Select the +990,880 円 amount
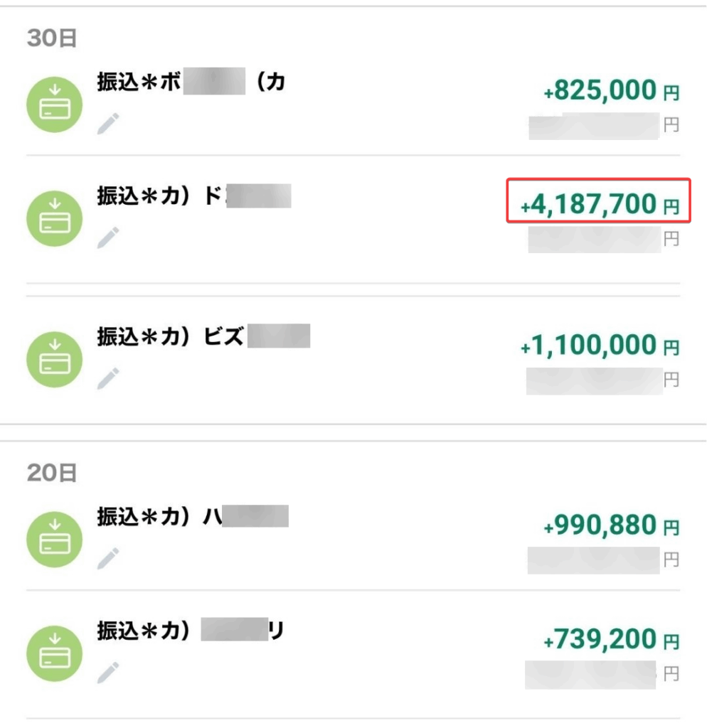The height and width of the screenshot is (728, 707). coord(611,525)
